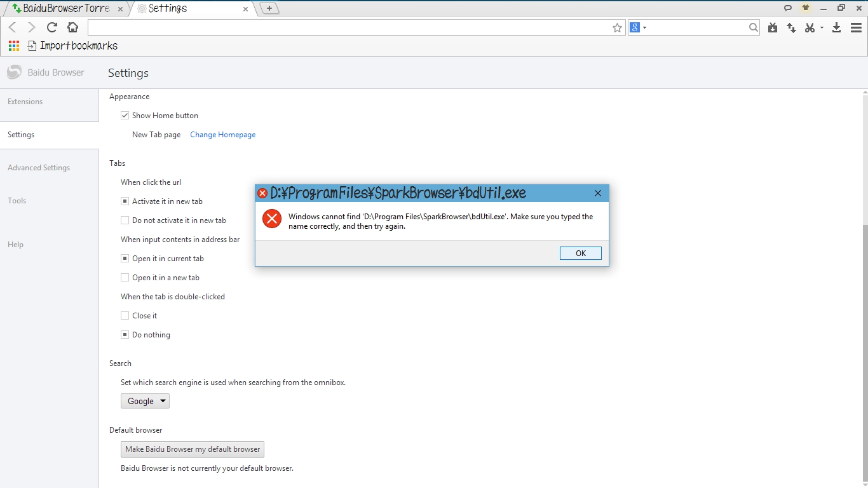Select Open it in current tab

pos(125,259)
